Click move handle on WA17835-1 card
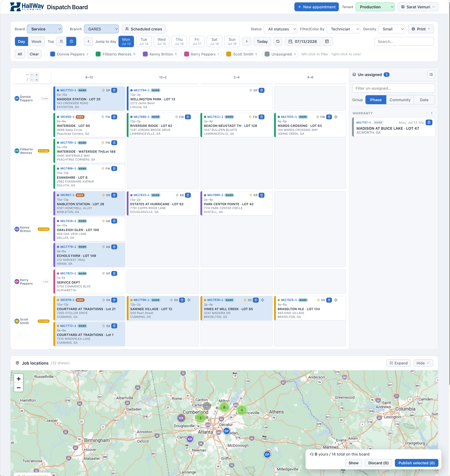This screenshot has width=450, height=476. (336, 117)
